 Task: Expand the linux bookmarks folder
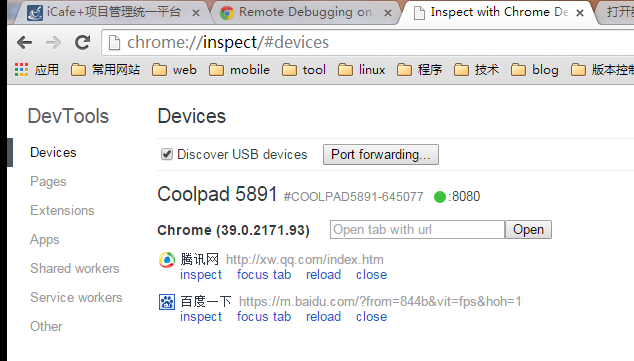point(361,70)
